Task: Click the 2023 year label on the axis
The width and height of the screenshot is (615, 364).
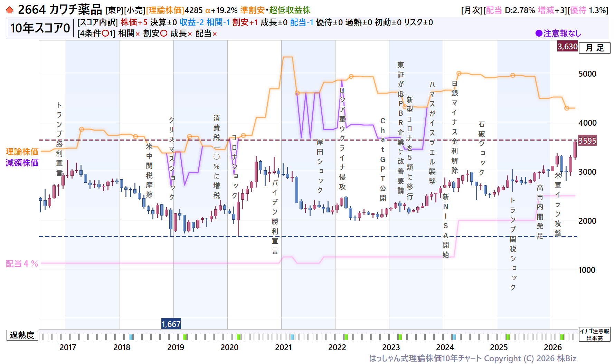Action: pyautogui.click(x=391, y=347)
